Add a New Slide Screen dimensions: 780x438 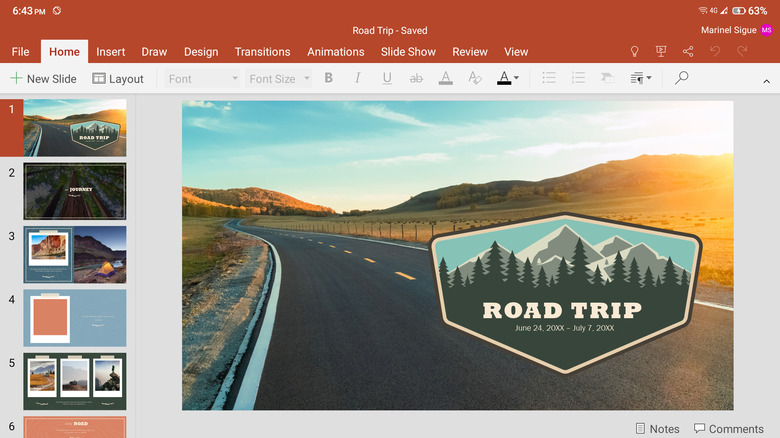point(43,79)
